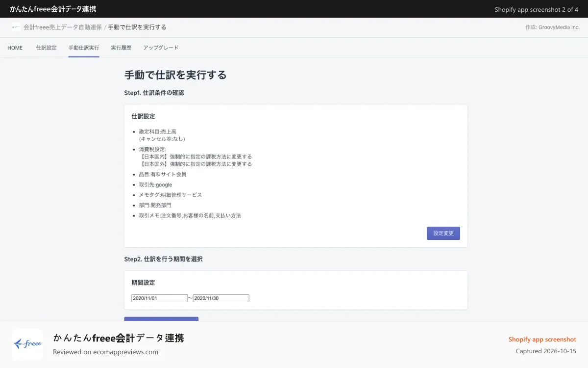Click the 品目:有料サイト会員 list item

click(163, 174)
